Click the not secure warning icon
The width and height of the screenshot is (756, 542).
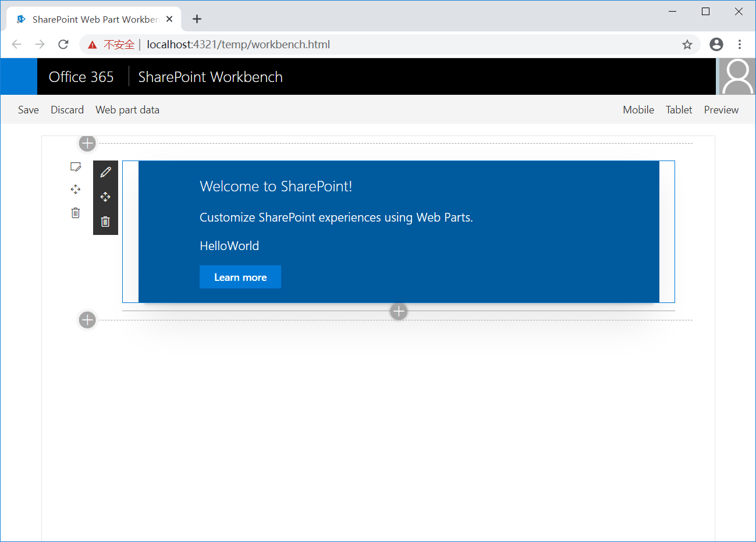tap(93, 45)
